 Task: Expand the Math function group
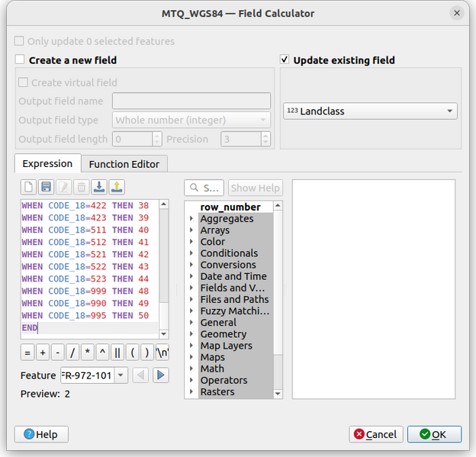191,368
